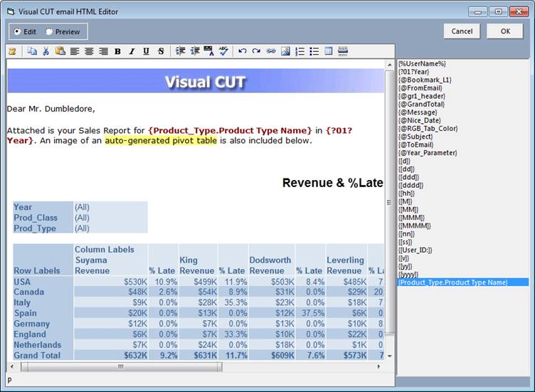This screenshot has width=535, height=392.
Task: Click the $632K grand total cell
Action: (x=135, y=356)
